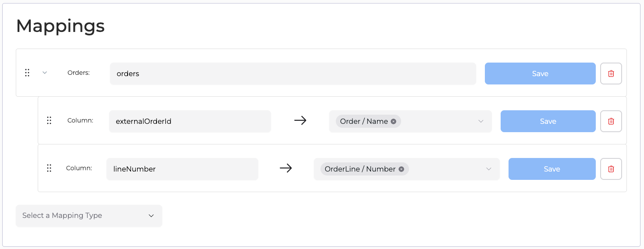Click the lineNumber input field
644x249 pixels.
[182, 169]
